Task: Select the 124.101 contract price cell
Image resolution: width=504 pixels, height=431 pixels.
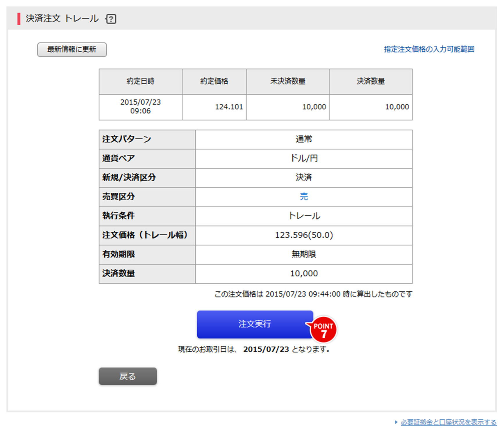Action: coord(229,107)
